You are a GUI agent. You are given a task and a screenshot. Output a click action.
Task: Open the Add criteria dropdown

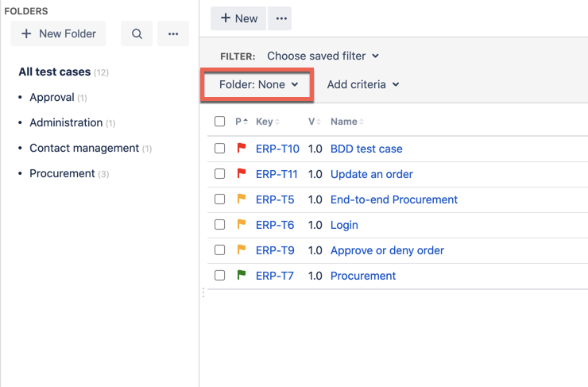pos(363,84)
